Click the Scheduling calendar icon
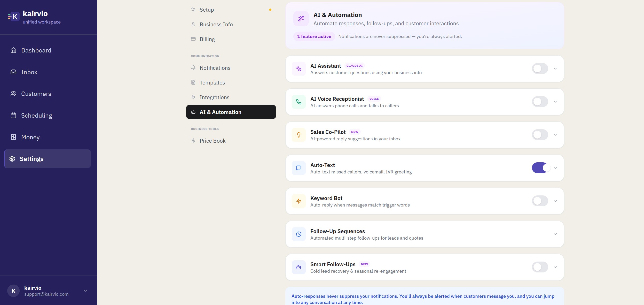 tap(13, 115)
